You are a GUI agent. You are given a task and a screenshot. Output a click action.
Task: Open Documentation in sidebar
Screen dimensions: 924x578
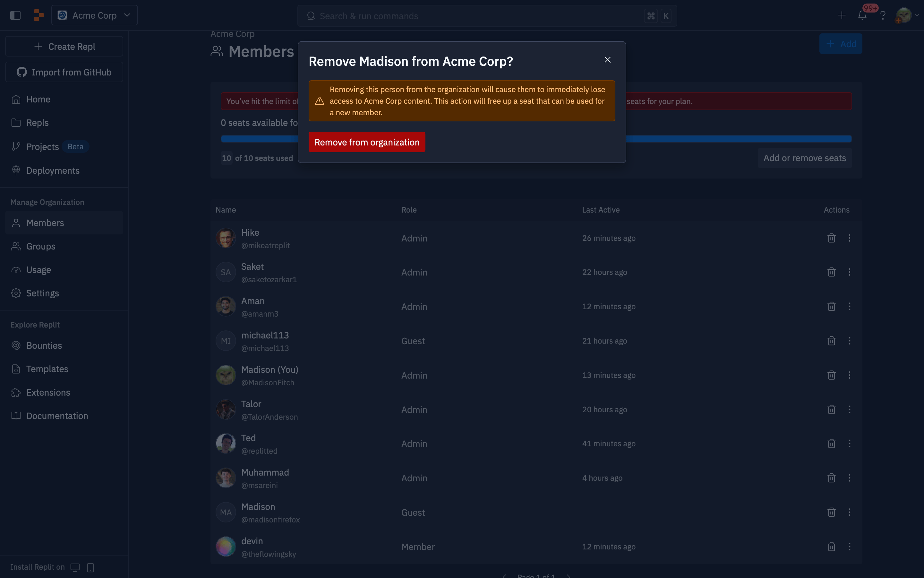point(64,416)
